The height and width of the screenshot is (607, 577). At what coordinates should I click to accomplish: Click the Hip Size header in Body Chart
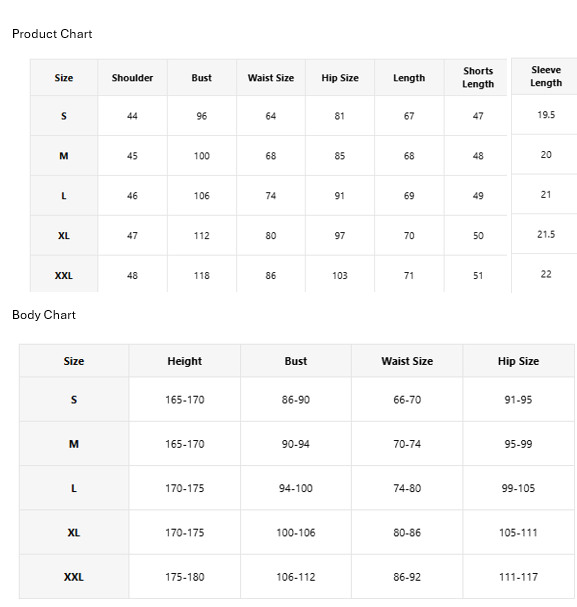click(x=518, y=361)
